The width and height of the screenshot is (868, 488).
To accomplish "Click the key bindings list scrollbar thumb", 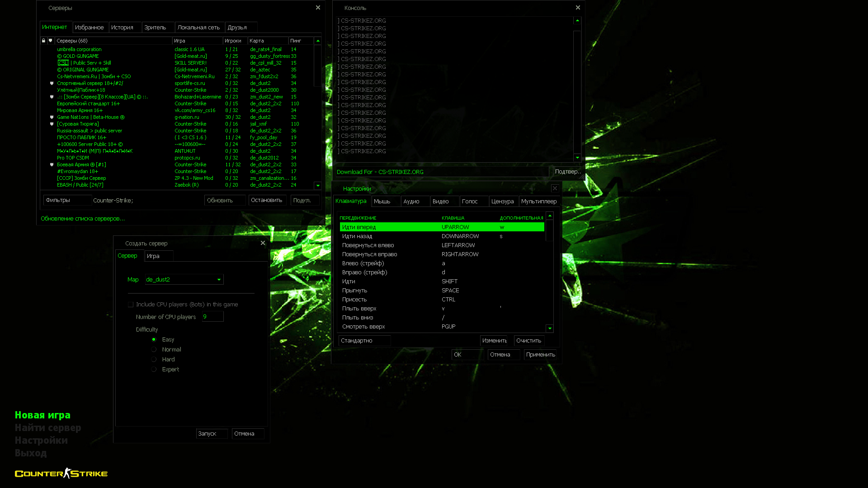I will pos(550,230).
